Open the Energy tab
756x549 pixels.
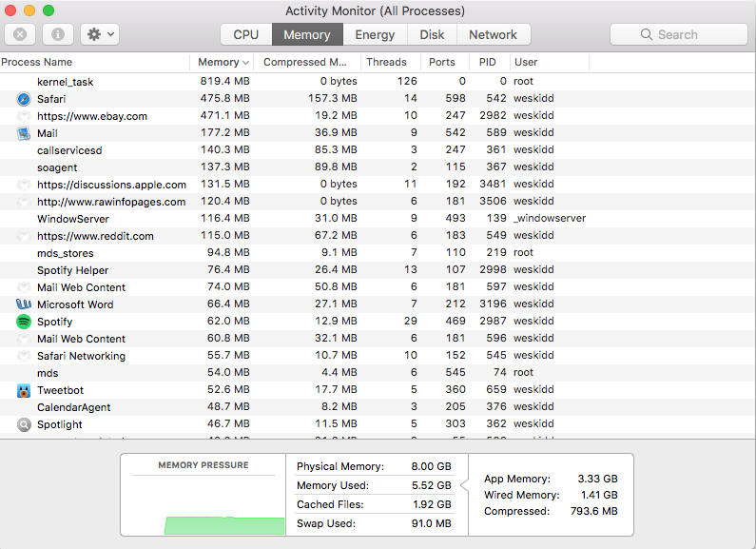pyautogui.click(x=375, y=35)
